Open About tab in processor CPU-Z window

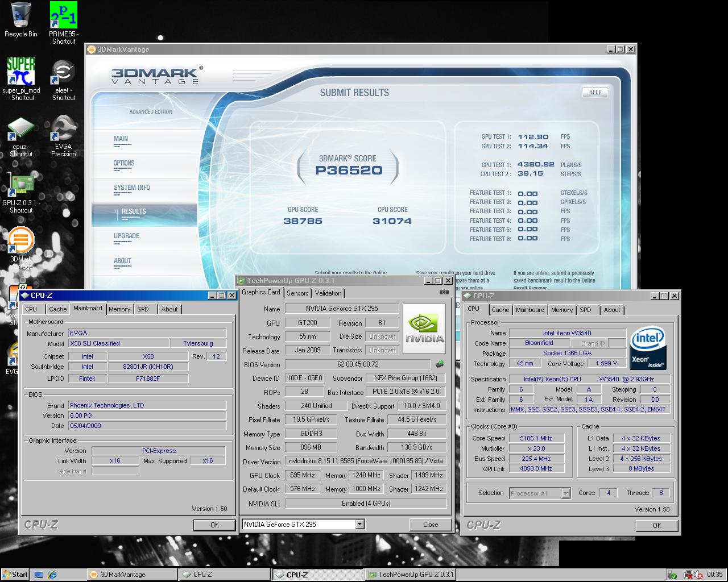click(x=612, y=310)
